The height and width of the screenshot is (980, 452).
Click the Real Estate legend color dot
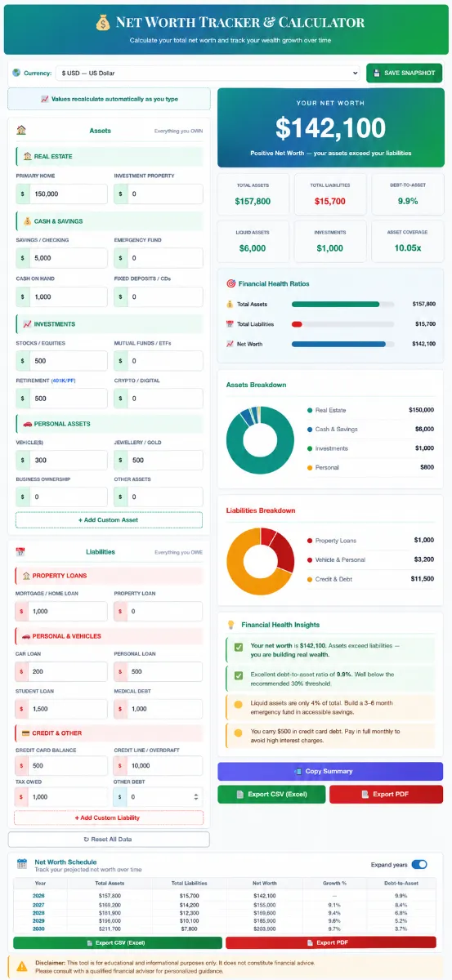(310, 410)
